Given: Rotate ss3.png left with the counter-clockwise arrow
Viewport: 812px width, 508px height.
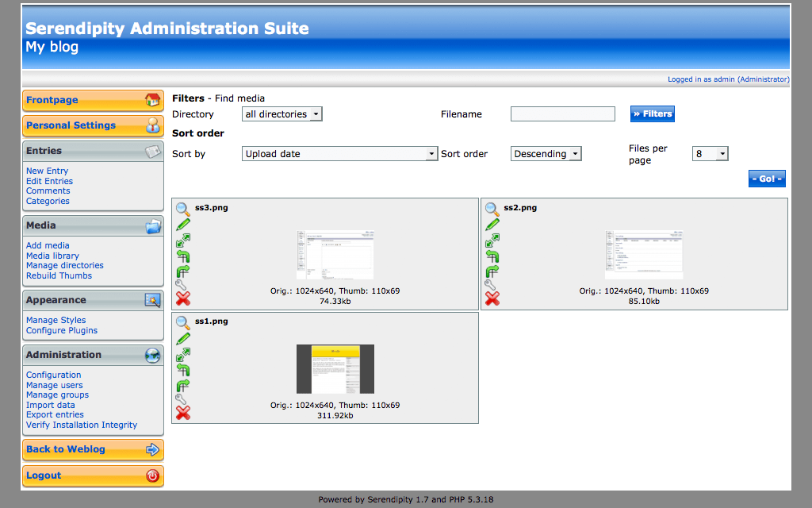Looking at the screenshot, I should [x=182, y=256].
